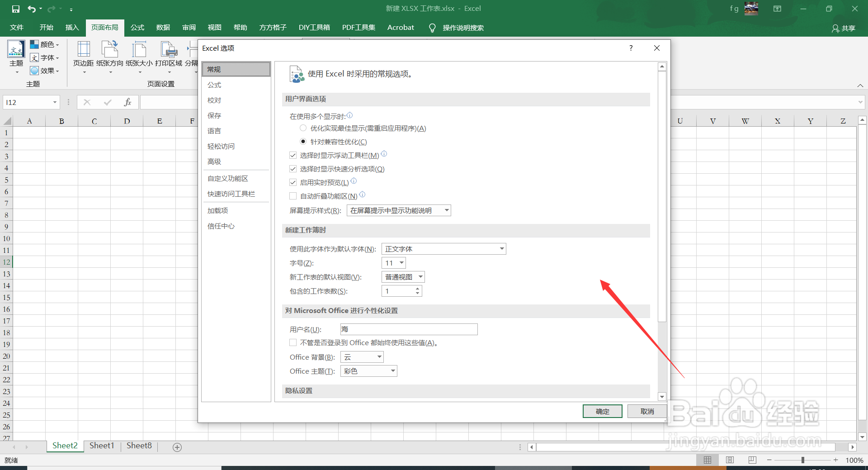This screenshot has width=868, height=470.
Task: Select 优化实现最佳显示 radio button
Action: [303, 128]
